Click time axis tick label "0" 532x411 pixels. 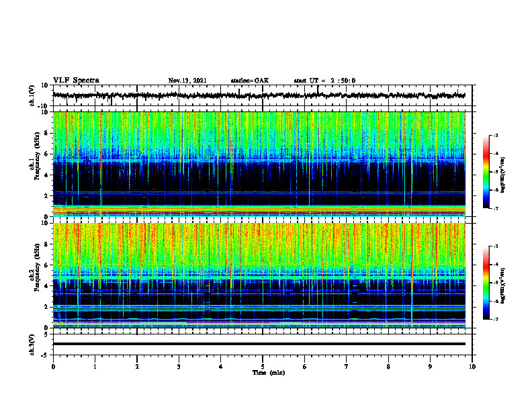tap(53, 367)
